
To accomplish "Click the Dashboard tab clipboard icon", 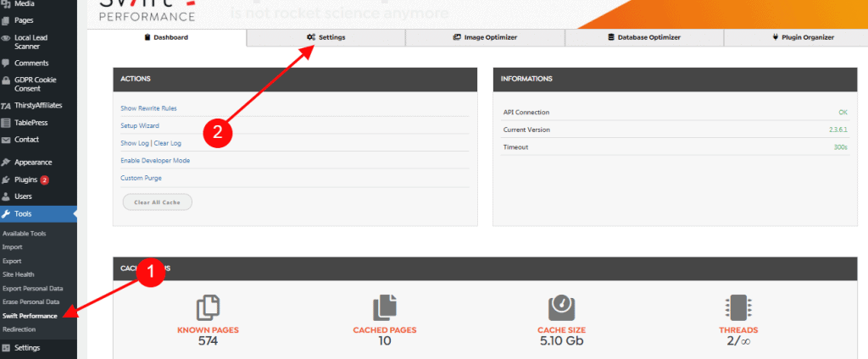I will [147, 37].
